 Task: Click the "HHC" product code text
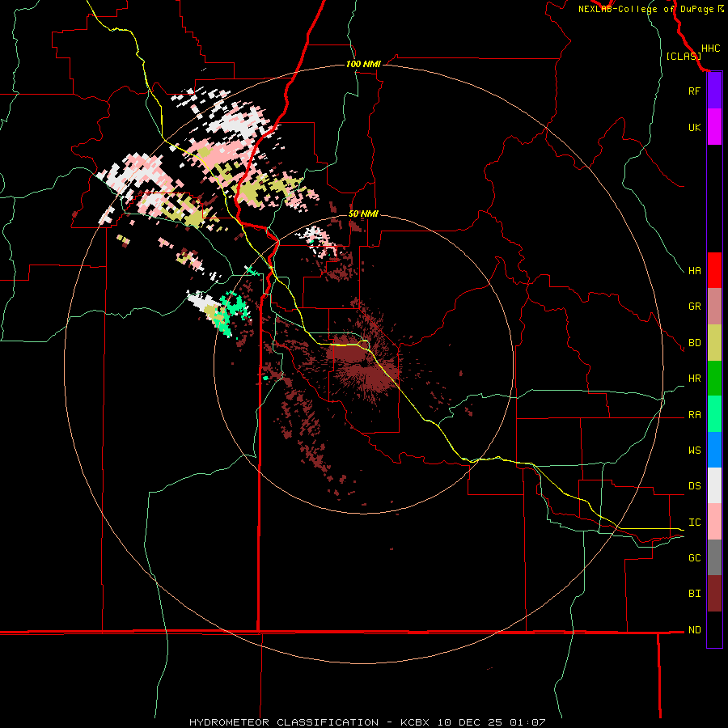coord(710,49)
